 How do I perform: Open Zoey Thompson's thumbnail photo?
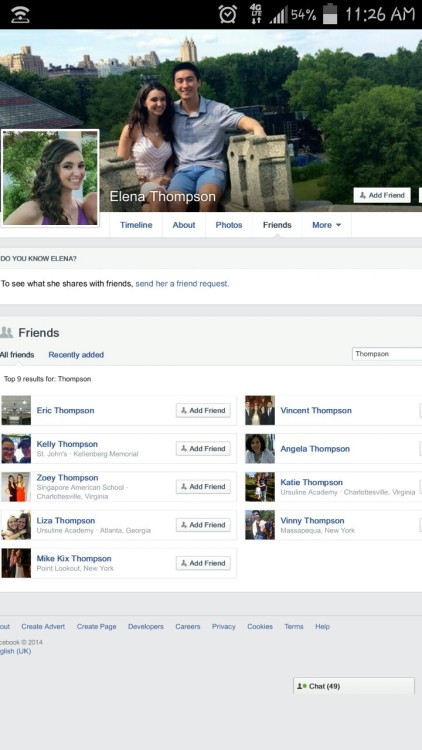pyautogui.click(x=16, y=486)
